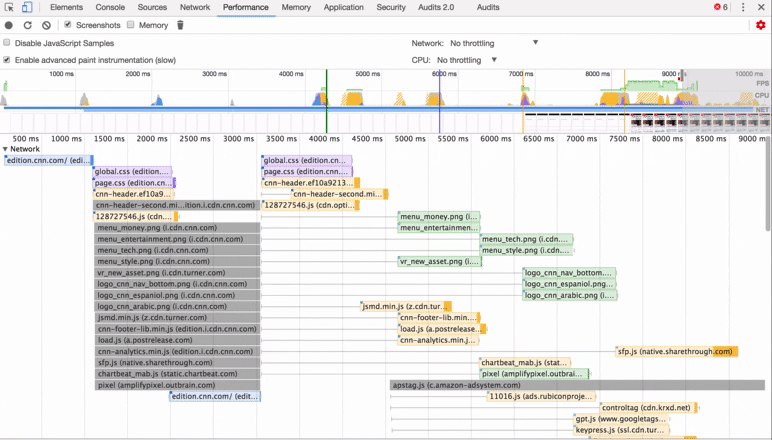Click the sfp.js request bar
Image resolution: width=772 pixels, height=440 pixels.
[x=676, y=351]
